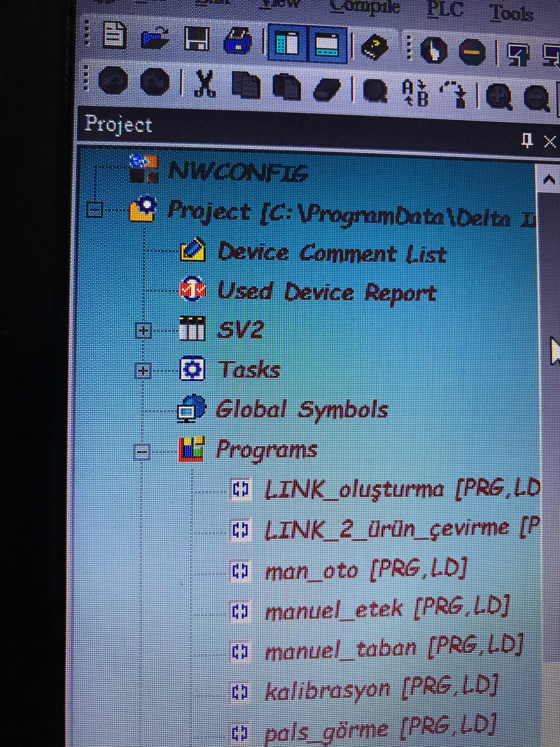
Task: Select Global Symbols in the tree
Action: tap(302, 409)
